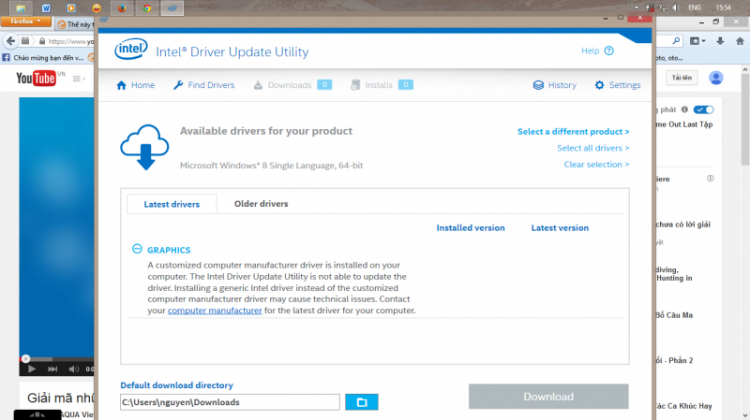Mute the YouTube video volume

(x=73, y=369)
